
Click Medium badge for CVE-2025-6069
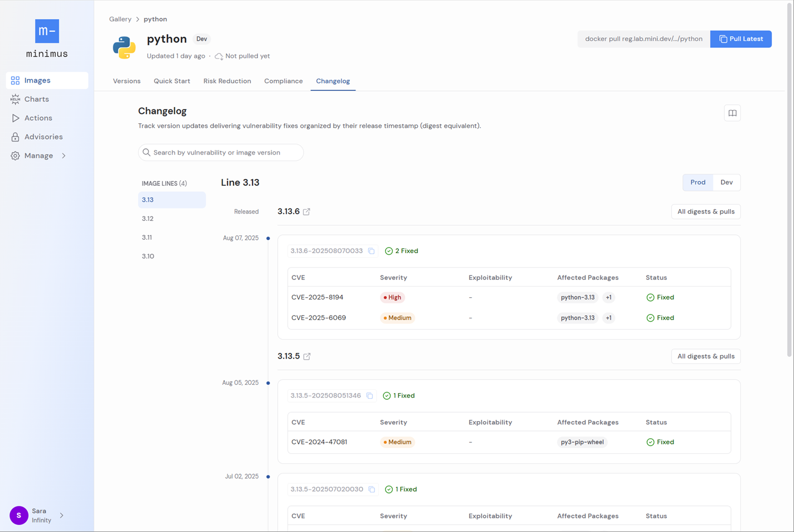coord(397,318)
